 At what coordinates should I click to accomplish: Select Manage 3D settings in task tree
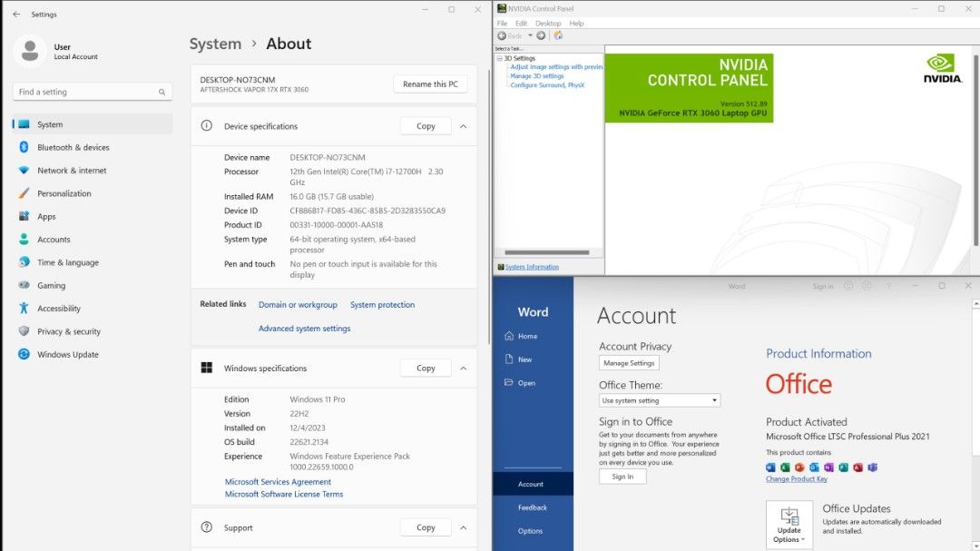tap(536, 76)
